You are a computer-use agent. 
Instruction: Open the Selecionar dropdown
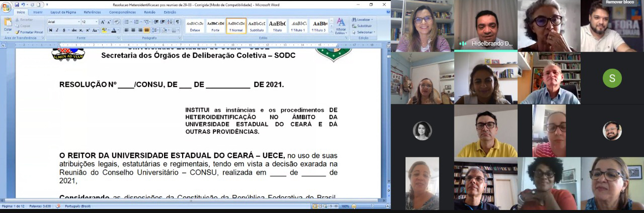pyautogui.click(x=364, y=32)
